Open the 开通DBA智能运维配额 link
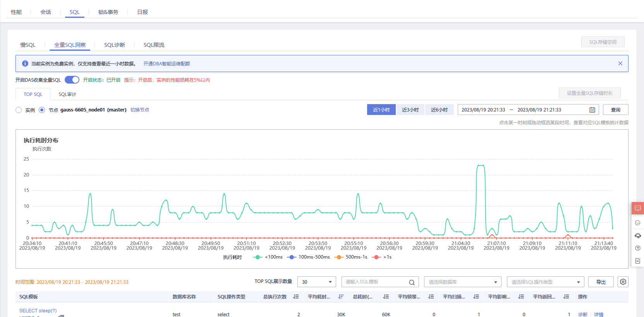The height and width of the screenshot is (317, 644). (x=167, y=63)
